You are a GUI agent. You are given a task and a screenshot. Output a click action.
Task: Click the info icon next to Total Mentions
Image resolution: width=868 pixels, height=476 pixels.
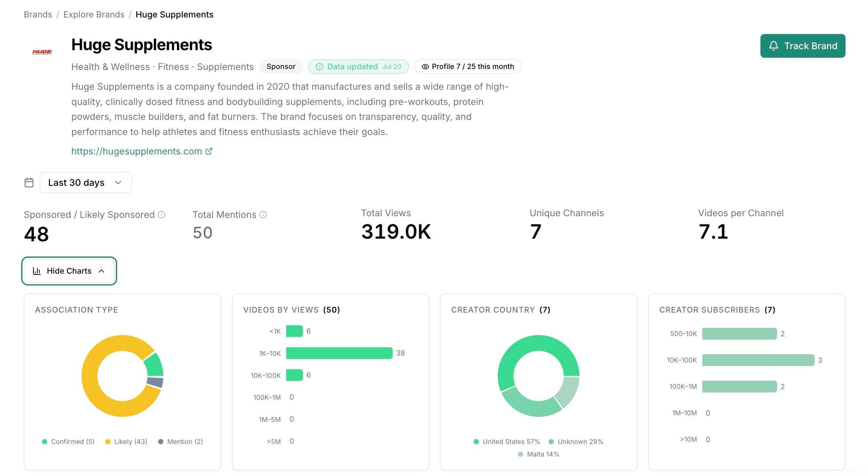pos(263,215)
